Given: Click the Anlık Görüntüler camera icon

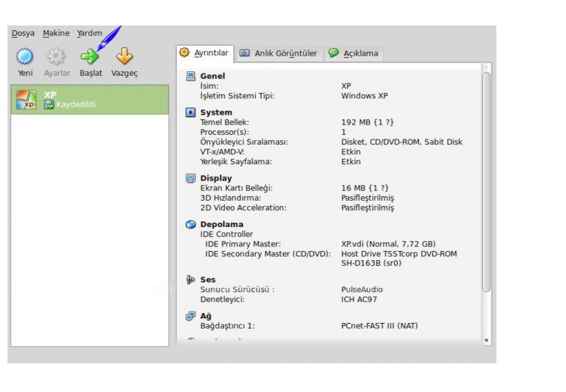Looking at the screenshot, I should [x=244, y=53].
